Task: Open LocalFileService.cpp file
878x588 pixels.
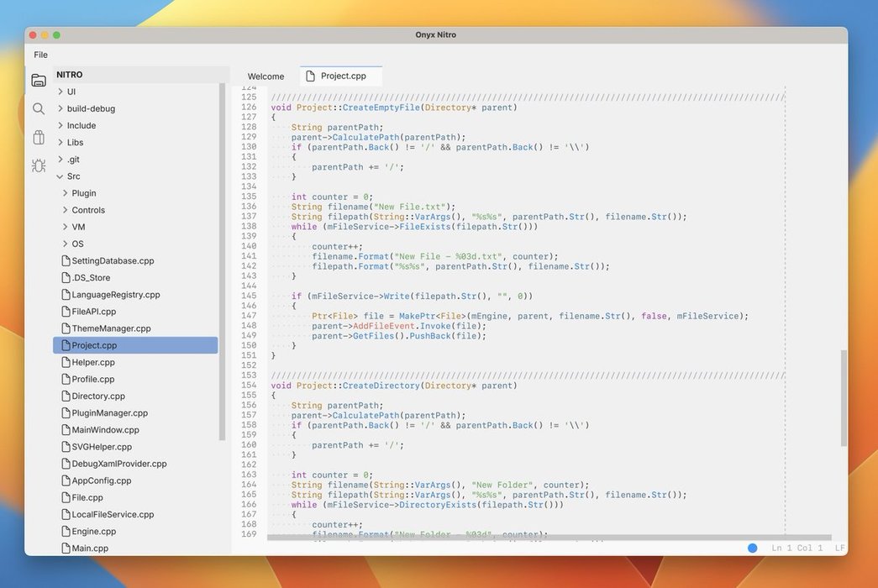Action: click(x=113, y=514)
